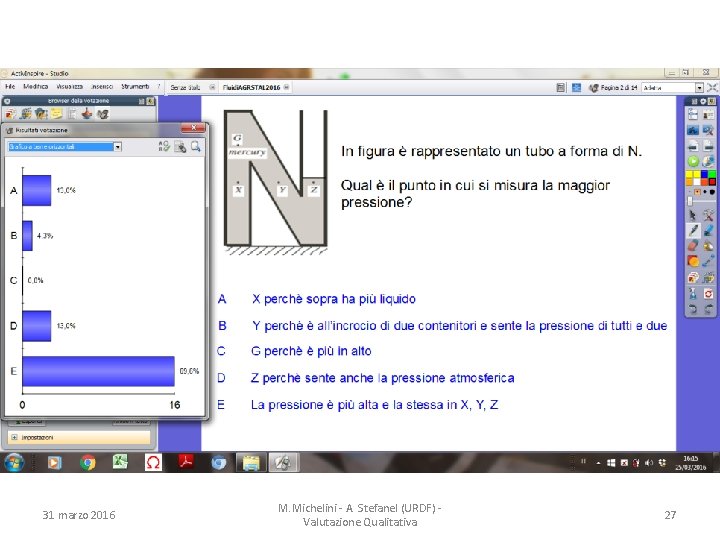Select the Eraser tool
Image resolution: width=720 pixels, height=540 pixels.
coord(693,246)
